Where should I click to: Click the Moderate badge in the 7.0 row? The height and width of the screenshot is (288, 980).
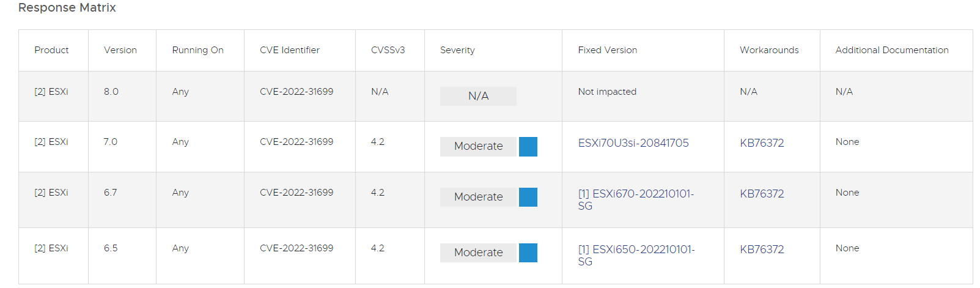click(x=478, y=147)
